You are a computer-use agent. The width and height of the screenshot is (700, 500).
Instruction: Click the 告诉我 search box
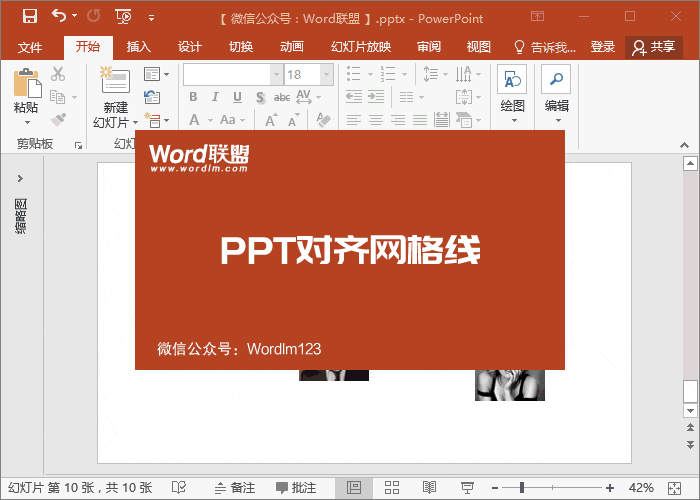coord(545,47)
